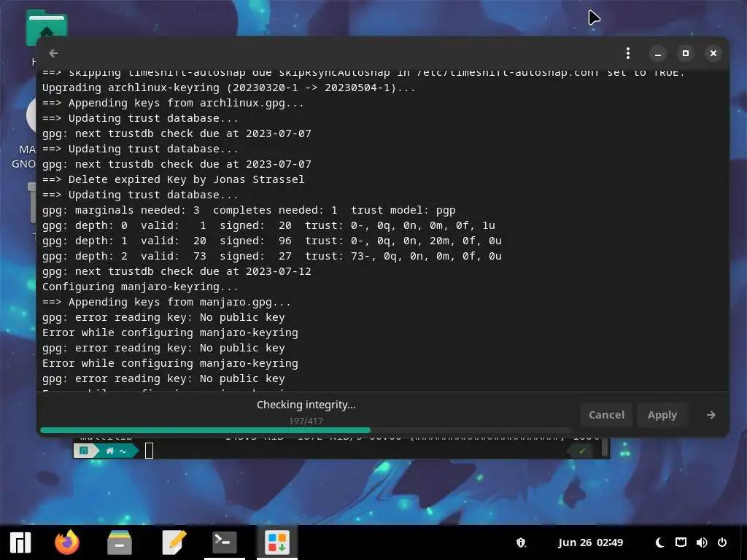Open the three-dot menu in Pamac header
This screenshot has height=560, width=747.
(x=628, y=53)
